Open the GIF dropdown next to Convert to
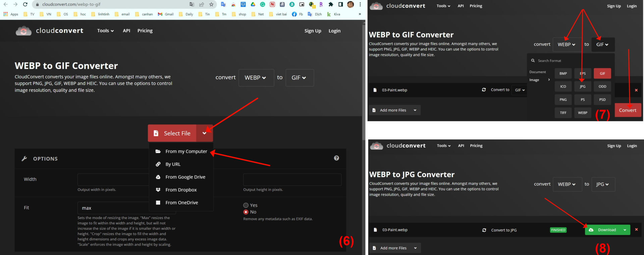 point(519,90)
